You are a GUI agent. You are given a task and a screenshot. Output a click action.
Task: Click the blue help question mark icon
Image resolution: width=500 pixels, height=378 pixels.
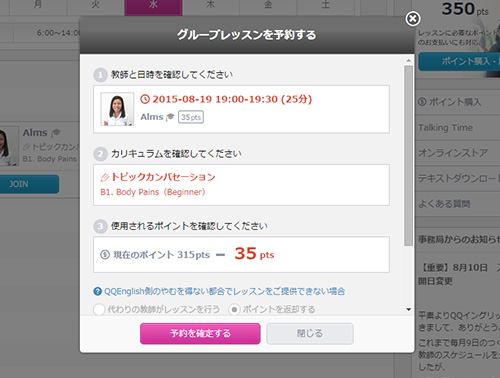pyautogui.click(x=97, y=292)
